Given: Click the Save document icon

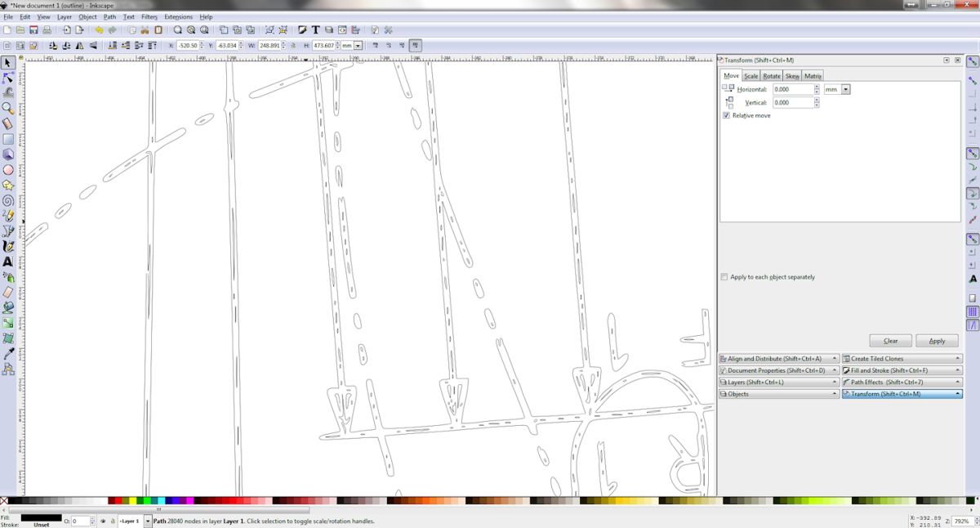Looking at the screenshot, I should 34,30.
